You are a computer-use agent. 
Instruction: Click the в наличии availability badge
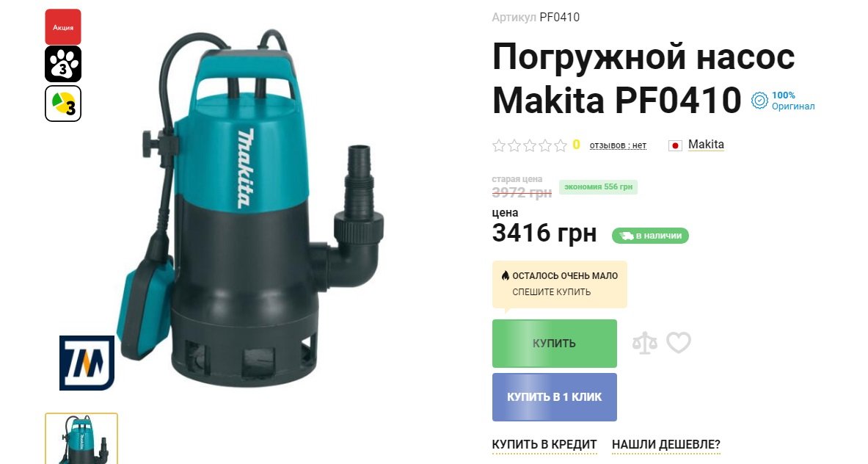(x=650, y=236)
